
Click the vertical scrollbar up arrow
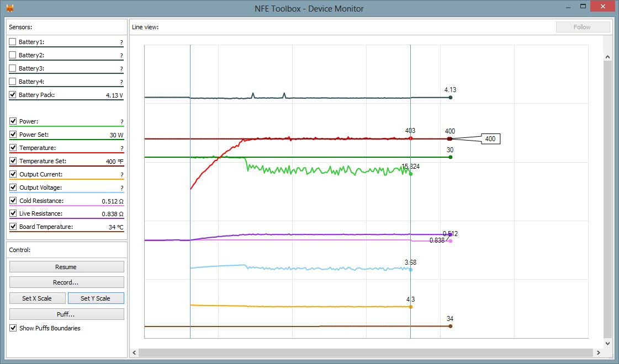pyautogui.click(x=607, y=57)
